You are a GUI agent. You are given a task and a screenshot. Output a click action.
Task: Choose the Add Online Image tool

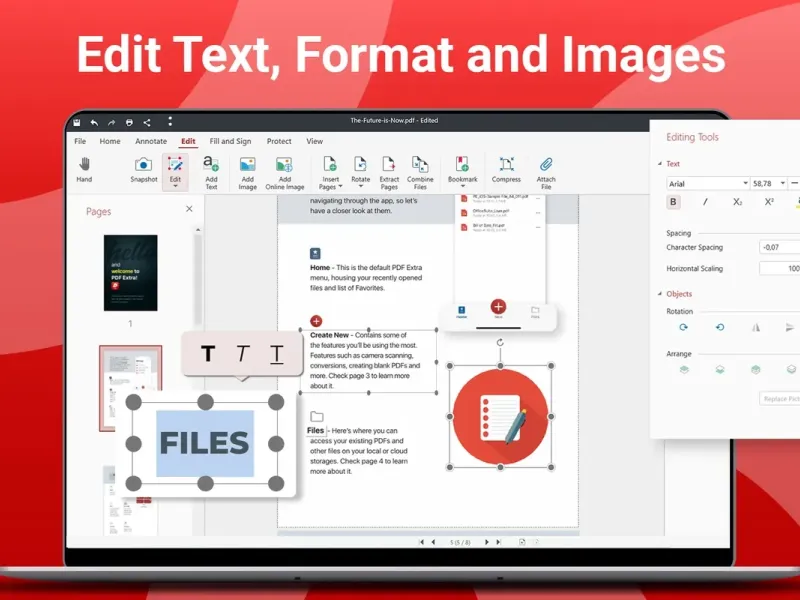click(285, 173)
